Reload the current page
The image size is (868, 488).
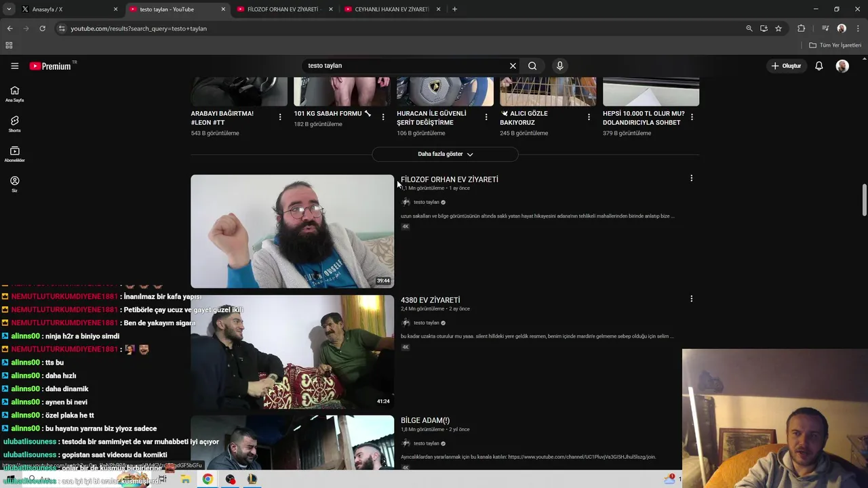(x=42, y=28)
